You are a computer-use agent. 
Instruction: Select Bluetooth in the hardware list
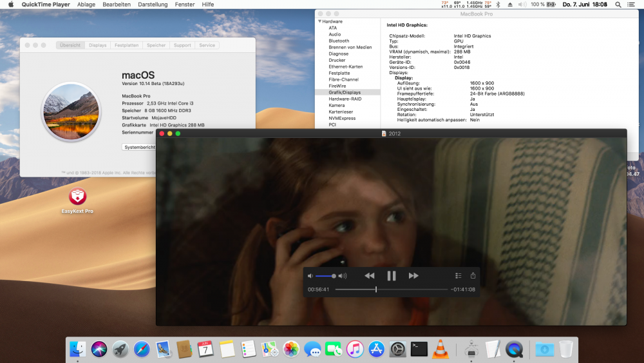pyautogui.click(x=339, y=41)
